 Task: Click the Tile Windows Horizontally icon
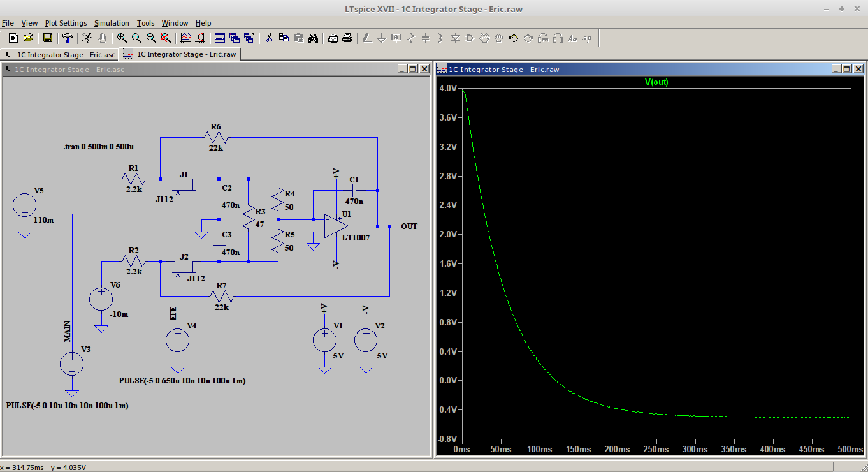(219, 38)
